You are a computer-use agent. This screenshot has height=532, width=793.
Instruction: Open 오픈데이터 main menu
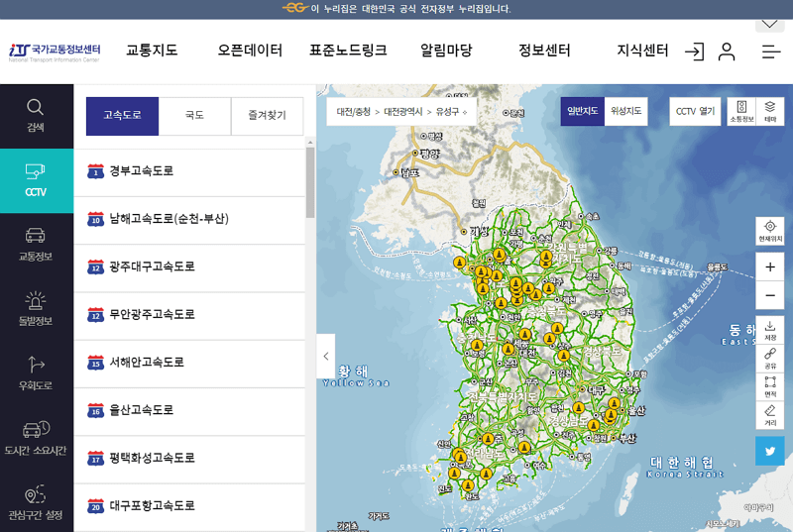coord(250,50)
